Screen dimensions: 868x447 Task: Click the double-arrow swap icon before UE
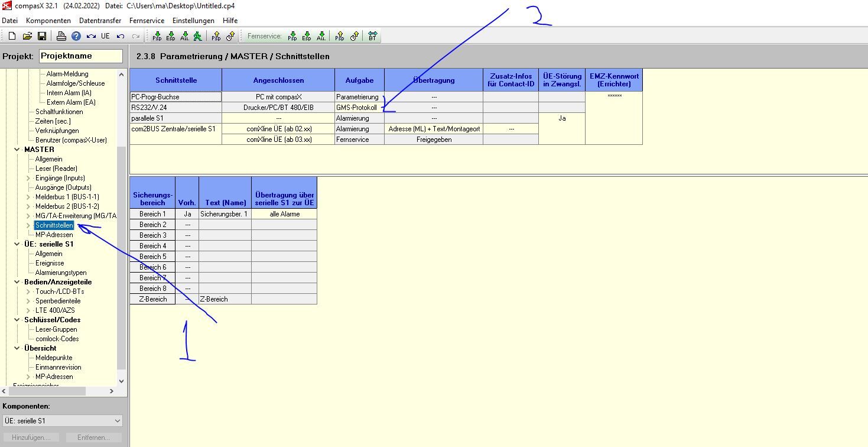91,36
